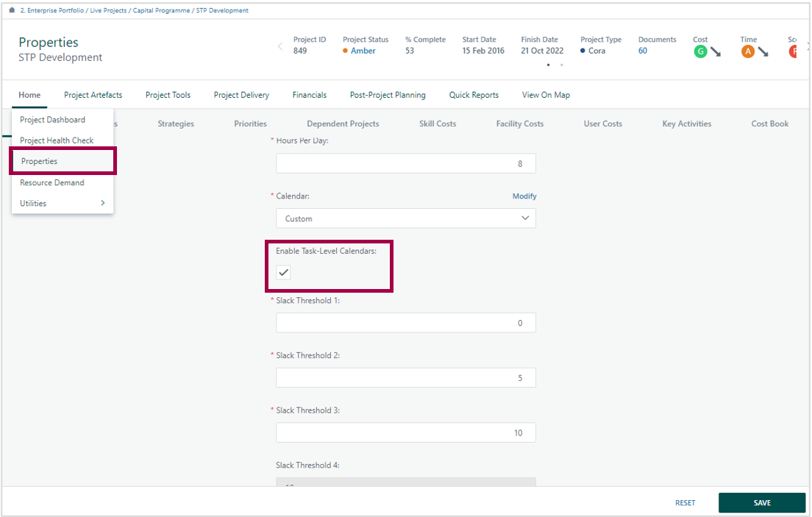Click the Hours Per Day input field
This screenshot has height=517, width=812.
tap(405, 164)
